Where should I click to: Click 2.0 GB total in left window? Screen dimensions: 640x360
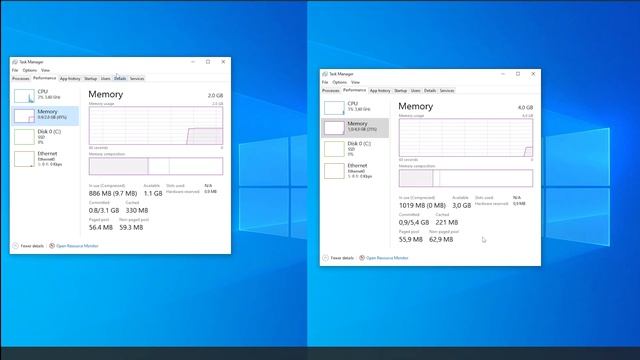coord(216,96)
